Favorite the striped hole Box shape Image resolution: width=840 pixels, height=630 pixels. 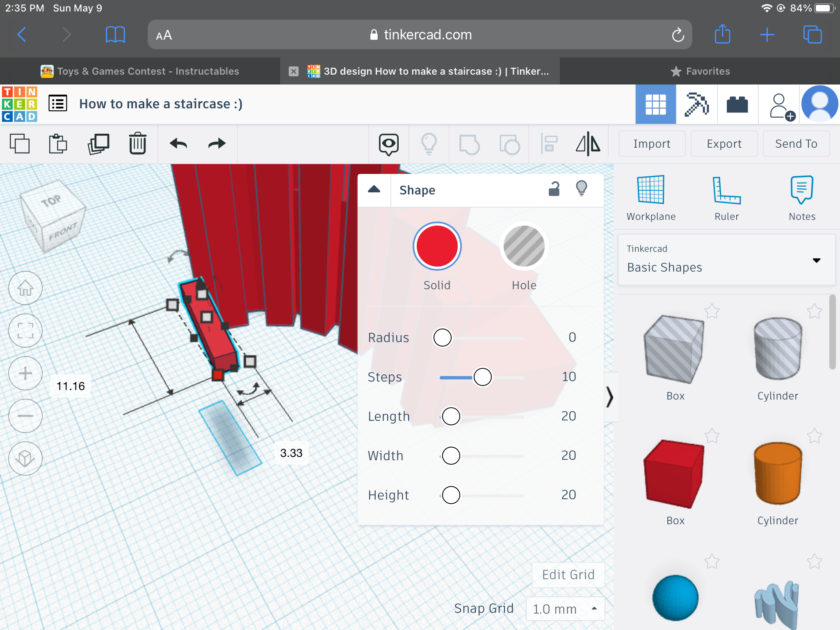[x=712, y=311]
